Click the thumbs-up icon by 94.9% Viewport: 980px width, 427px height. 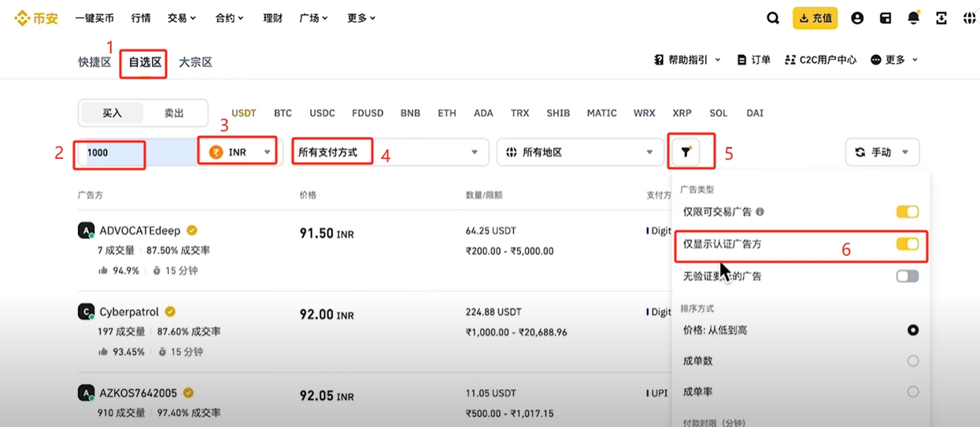coord(103,271)
